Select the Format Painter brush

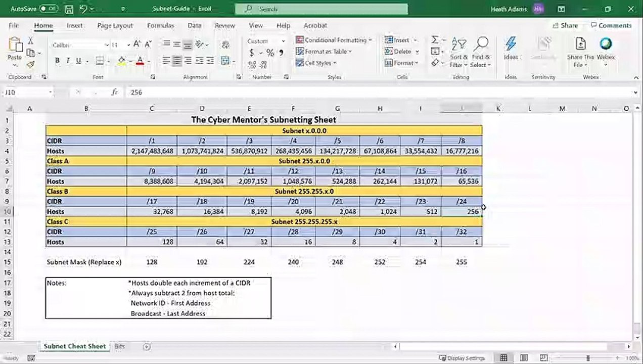pos(31,64)
